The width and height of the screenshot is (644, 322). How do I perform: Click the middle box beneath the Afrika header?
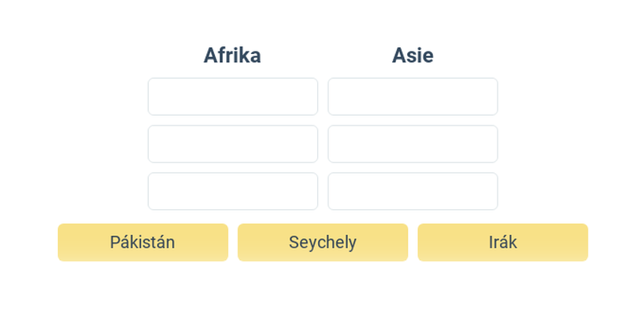[x=233, y=144]
